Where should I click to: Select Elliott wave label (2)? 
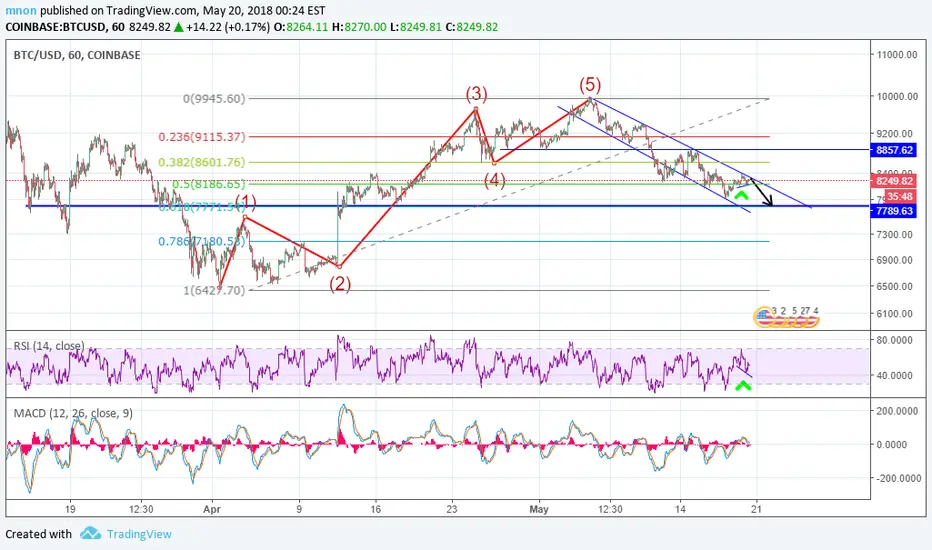[340, 284]
